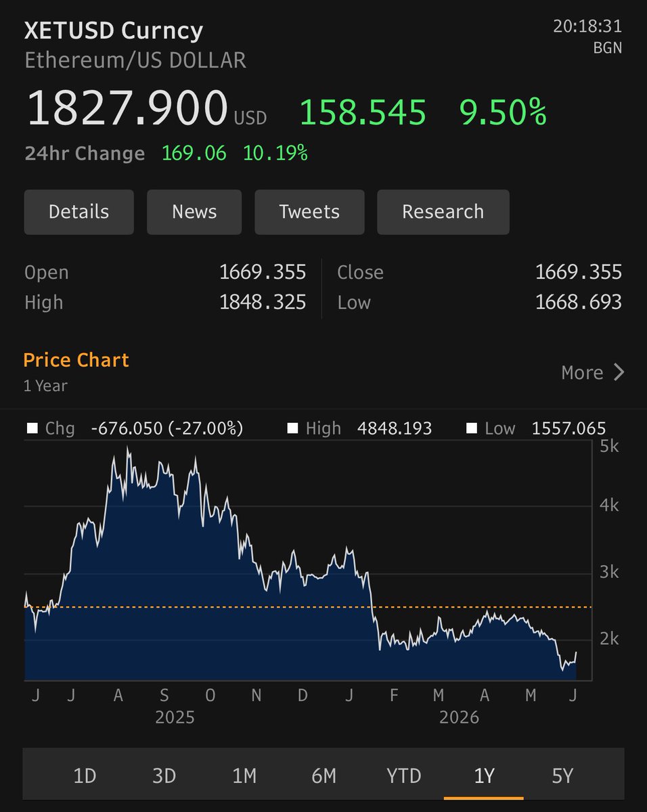Select the YTD time range tab

pyautogui.click(x=403, y=775)
